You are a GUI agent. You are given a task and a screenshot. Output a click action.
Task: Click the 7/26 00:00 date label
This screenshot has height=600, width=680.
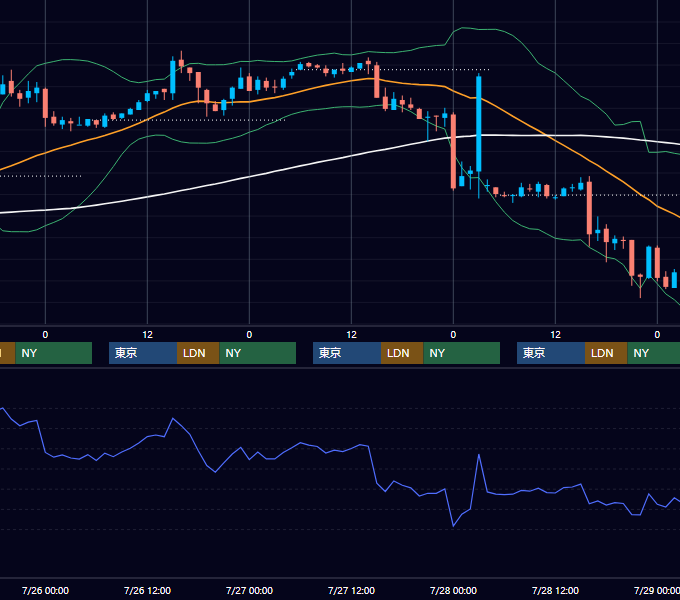45,590
